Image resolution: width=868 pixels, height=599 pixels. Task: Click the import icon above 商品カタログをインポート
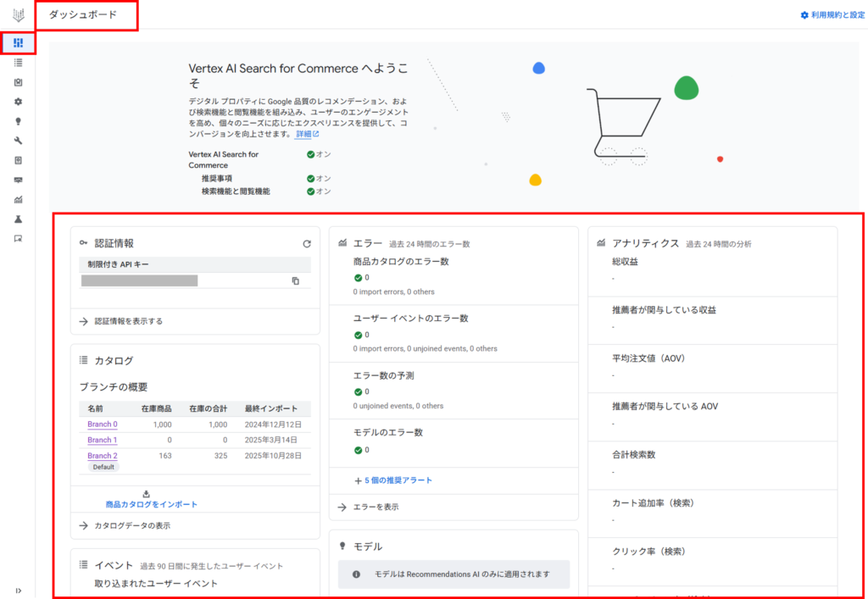[x=146, y=493]
